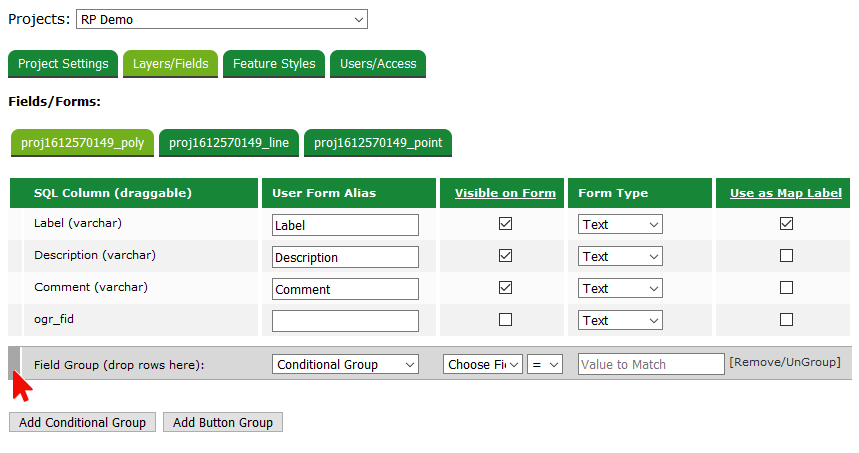Open the Feature Styles tab

tap(274, 64)
